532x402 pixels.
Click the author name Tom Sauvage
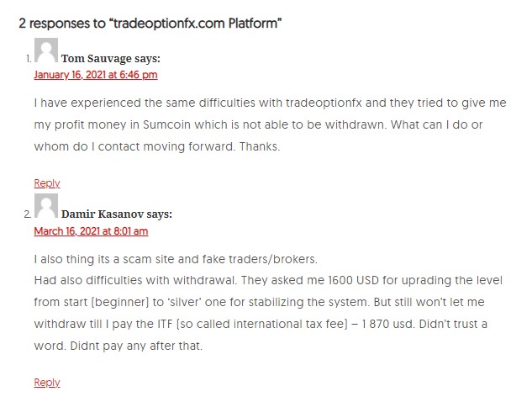(x=97, y=58)
